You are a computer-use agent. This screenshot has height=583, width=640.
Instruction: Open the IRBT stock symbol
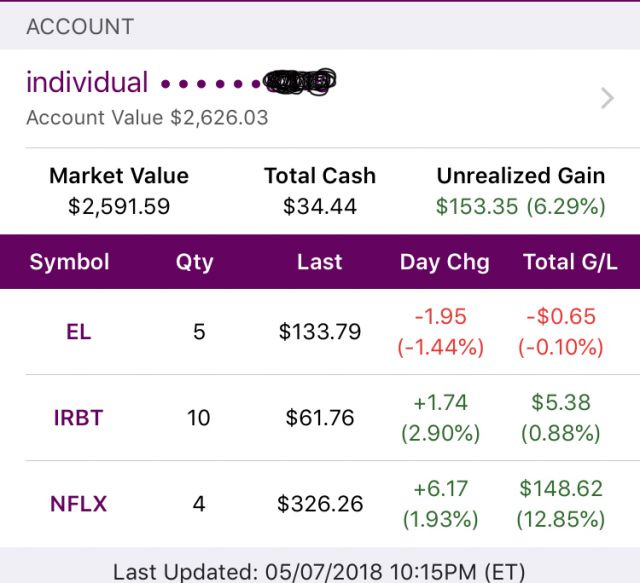point(78,418)
